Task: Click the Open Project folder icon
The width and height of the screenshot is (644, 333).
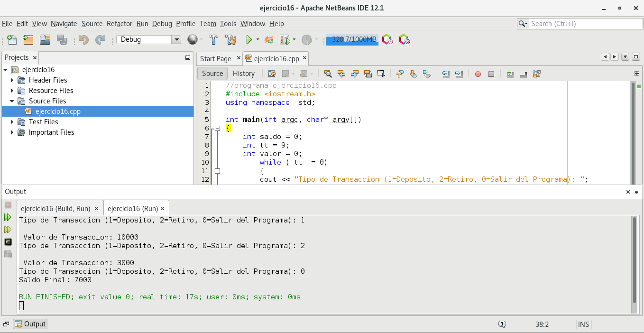Action: [45, 40]
